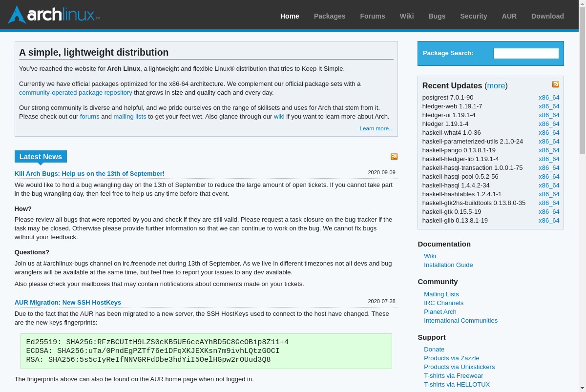The height and width of the screenshot is (392, 586).
Task: Click the 'more' link beside Recent Updates
Action: pyautogui.click(x=496, y=86)
